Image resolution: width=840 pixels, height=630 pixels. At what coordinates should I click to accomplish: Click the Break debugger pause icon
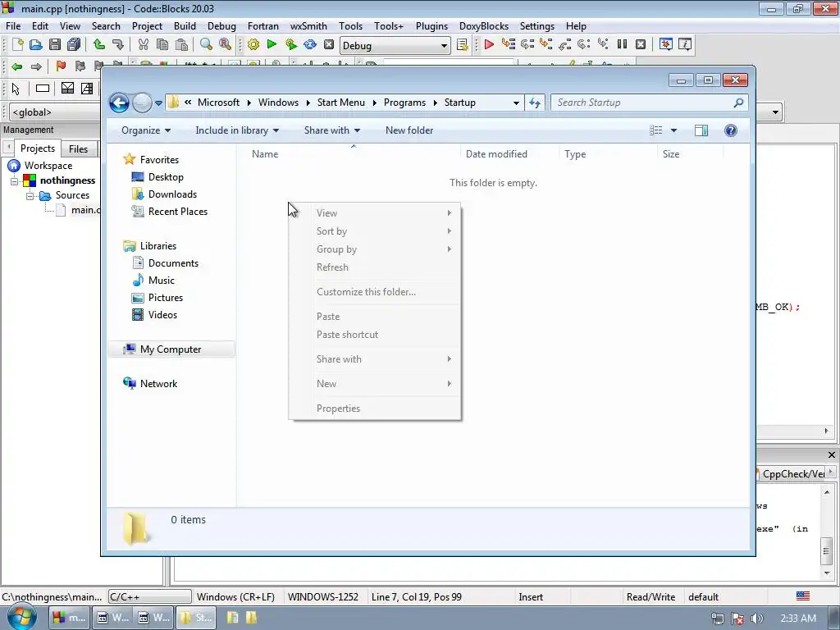tap(622, 44)
